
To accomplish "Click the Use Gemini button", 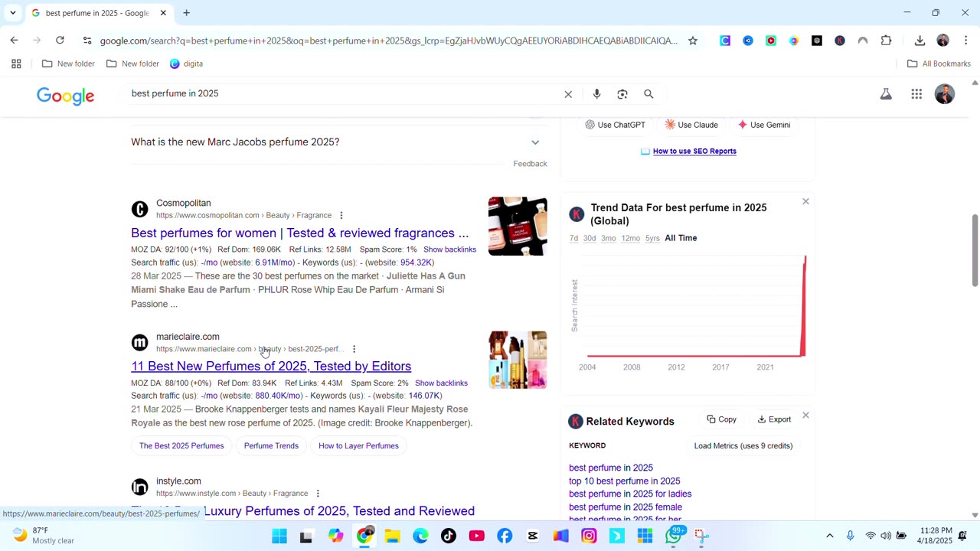I will pyautogui.click(x=764, y=125).
